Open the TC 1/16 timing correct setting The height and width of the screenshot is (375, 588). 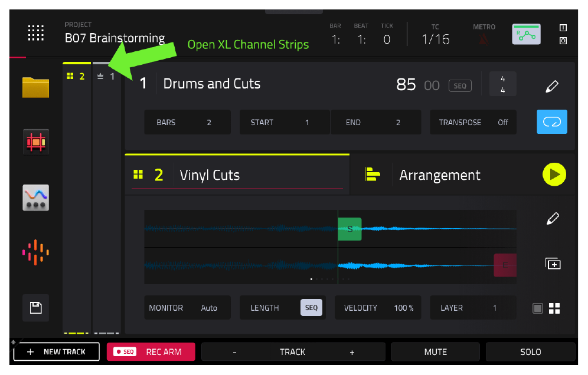435,35
